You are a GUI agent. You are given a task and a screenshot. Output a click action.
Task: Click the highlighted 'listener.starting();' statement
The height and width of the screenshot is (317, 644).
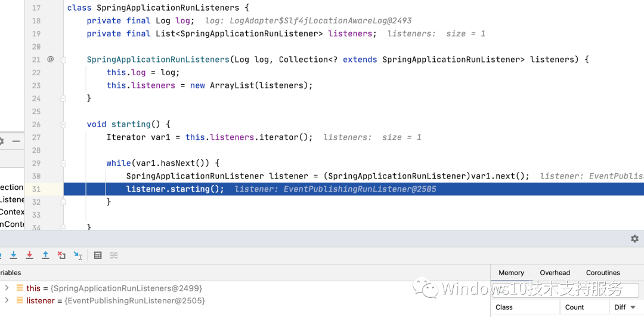pyautogui.click(x=175, y=189)
